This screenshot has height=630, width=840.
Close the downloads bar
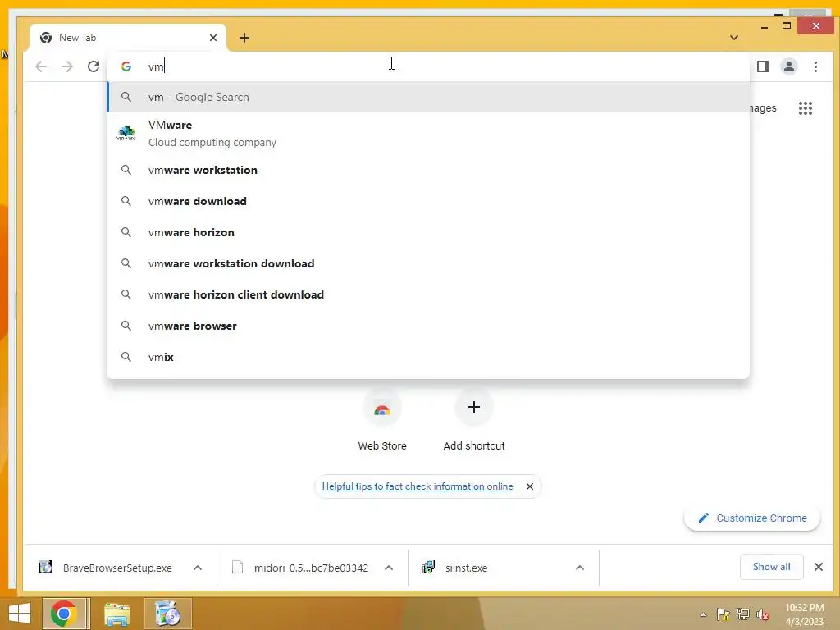(x=818, y=567)
